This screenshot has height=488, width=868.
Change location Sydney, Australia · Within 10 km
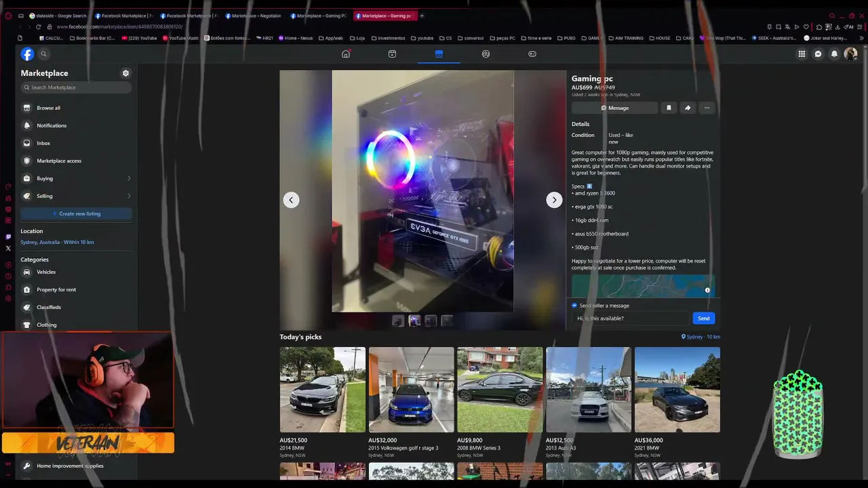[57, 242]
